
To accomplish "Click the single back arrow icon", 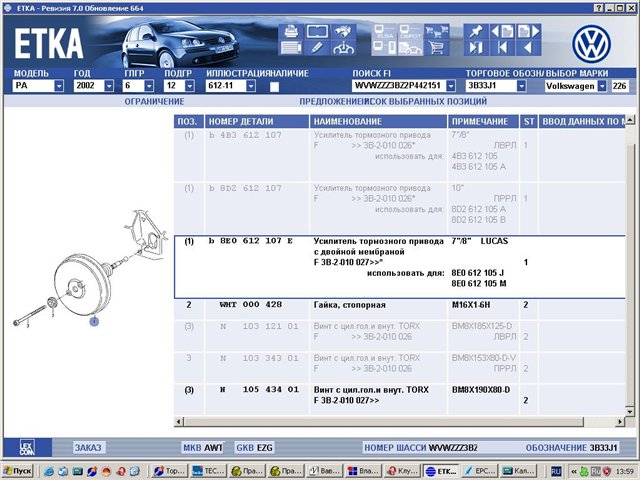I will pyautogui.click(x=528, y=48).
